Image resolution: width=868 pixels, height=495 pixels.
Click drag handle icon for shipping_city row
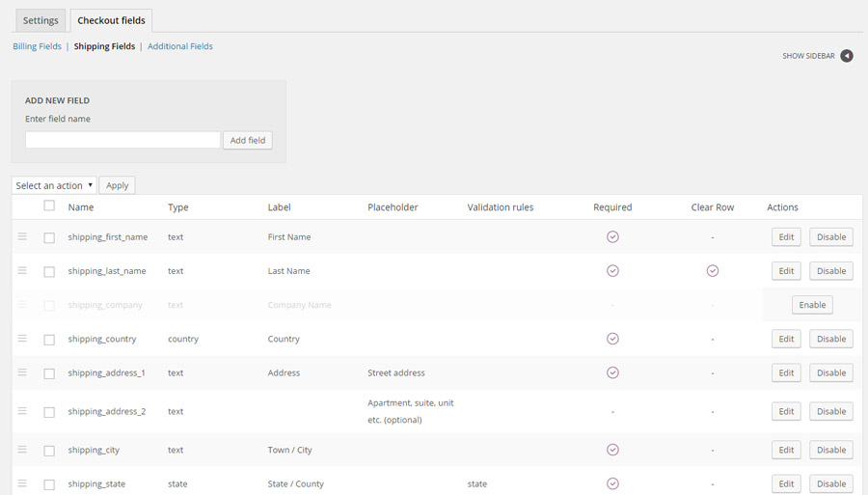coord(22,450)
